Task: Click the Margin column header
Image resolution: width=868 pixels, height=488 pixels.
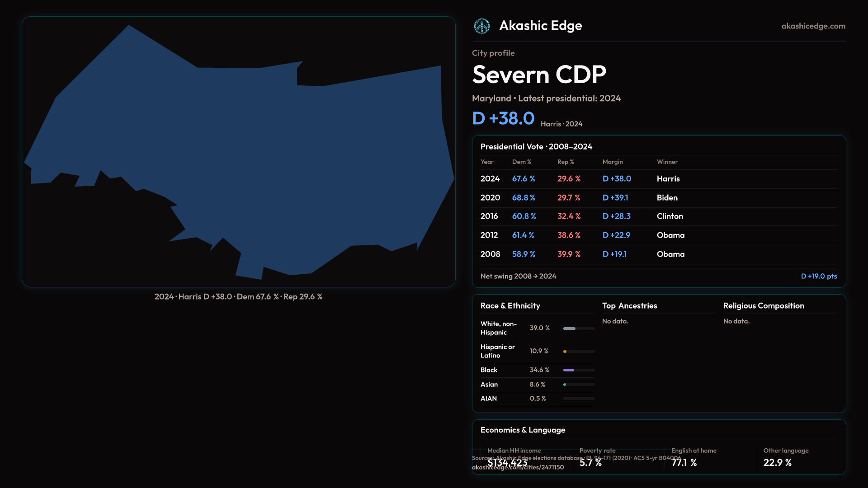Action: coord(613,162)
